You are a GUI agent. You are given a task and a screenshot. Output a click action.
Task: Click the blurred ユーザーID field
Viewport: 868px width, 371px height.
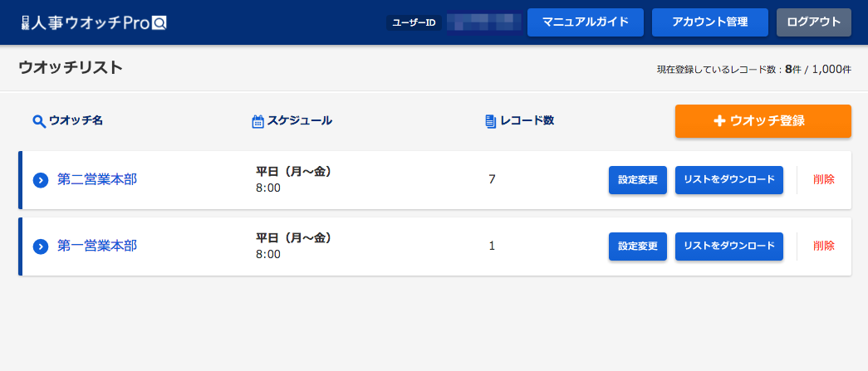[484, 22]
